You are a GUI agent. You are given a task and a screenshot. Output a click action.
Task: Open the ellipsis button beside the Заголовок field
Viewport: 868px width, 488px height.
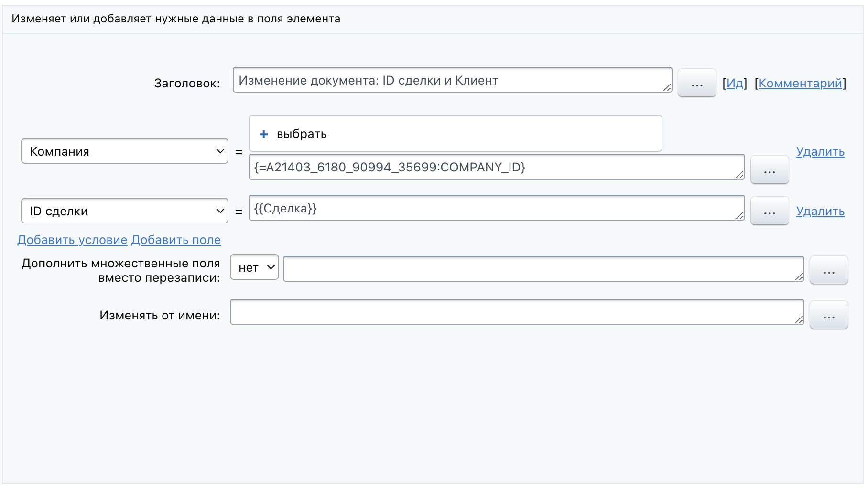click(697, 84)
